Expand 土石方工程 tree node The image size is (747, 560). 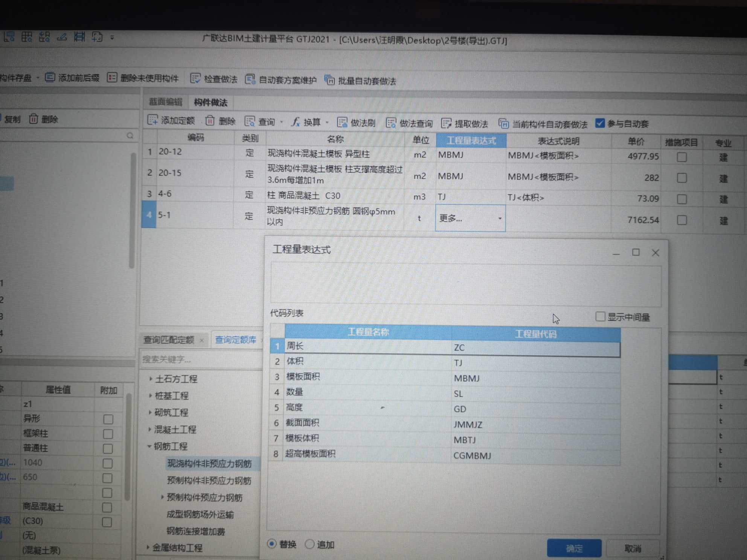[x=151, y=379]
